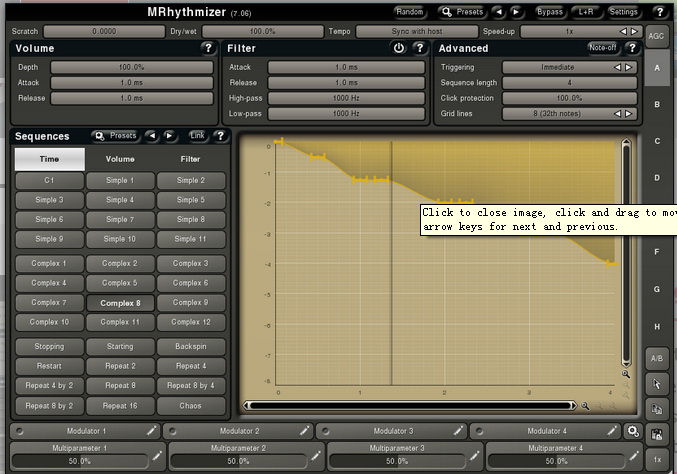Open Volume panel help icon
Screen dimensions: 677x474
[208, 48]
